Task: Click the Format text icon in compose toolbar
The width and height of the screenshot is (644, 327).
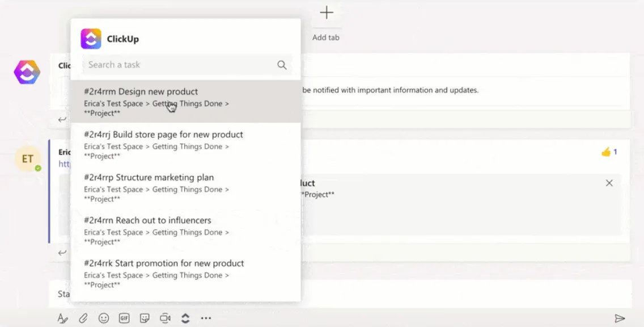Action: (62, 318)
